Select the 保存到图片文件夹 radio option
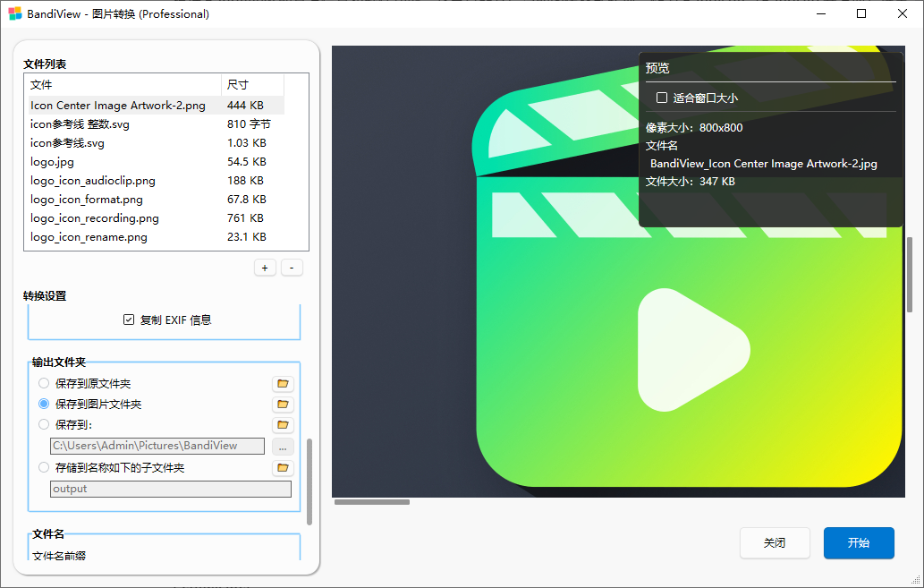 click(44, 405)
